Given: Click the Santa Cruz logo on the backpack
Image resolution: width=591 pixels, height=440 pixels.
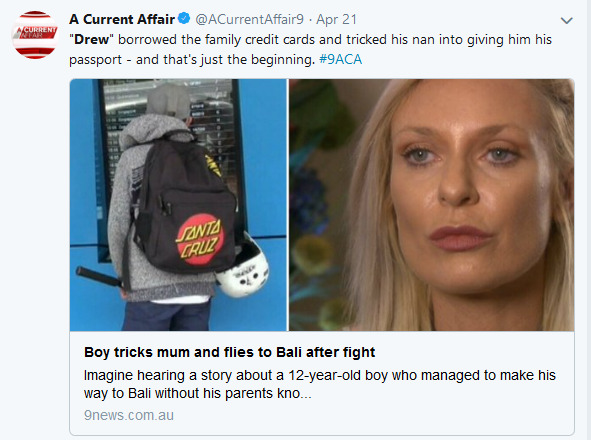Looking at the screenshot, I should [x=200, y=239].
